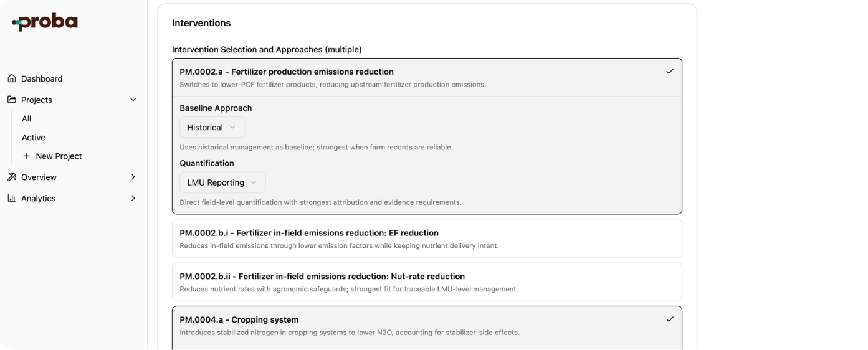Click PM.0002.a Fertilizer production emissions title
This screenshot has width=868, height=350.
click(x=287, y=72)
